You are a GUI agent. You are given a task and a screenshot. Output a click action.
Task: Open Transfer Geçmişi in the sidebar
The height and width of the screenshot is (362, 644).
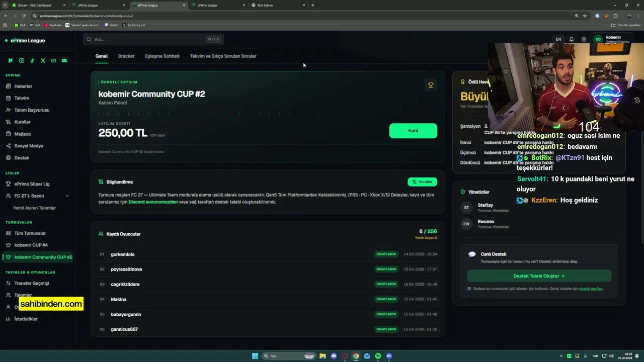click(x=32, y=284)
